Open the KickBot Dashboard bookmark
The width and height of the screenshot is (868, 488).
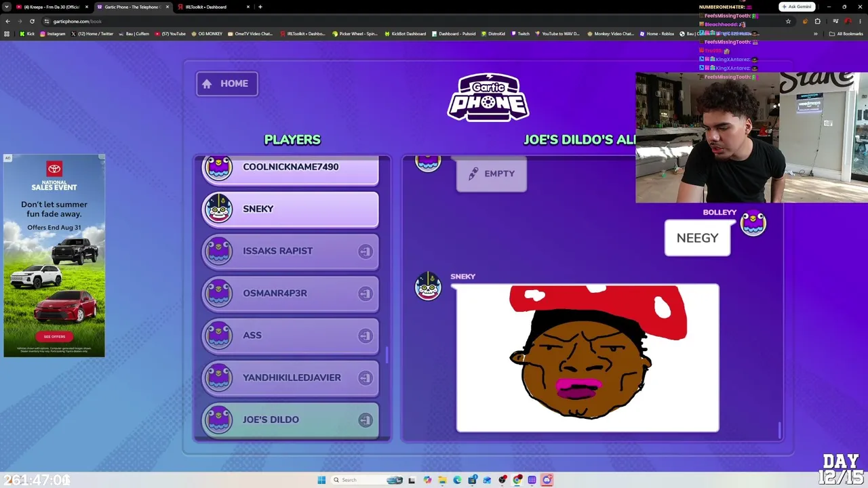(x=406, y=34)
